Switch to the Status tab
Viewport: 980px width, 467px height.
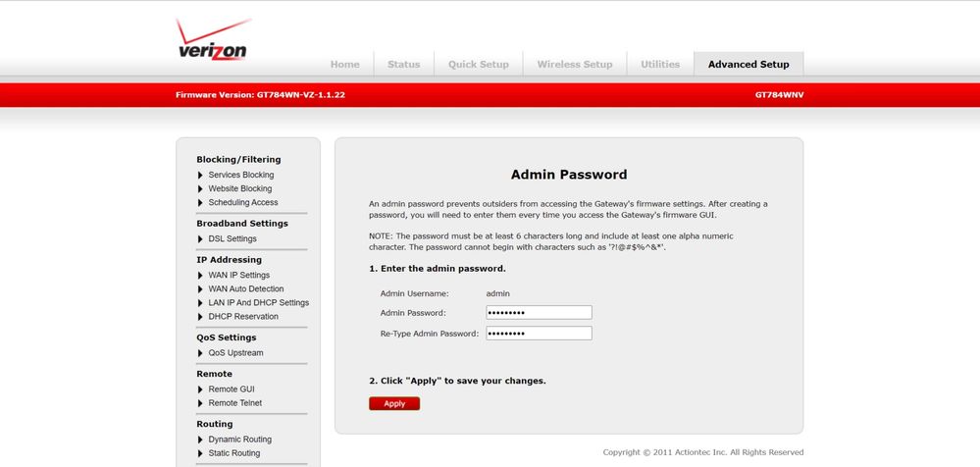(403, 65)
